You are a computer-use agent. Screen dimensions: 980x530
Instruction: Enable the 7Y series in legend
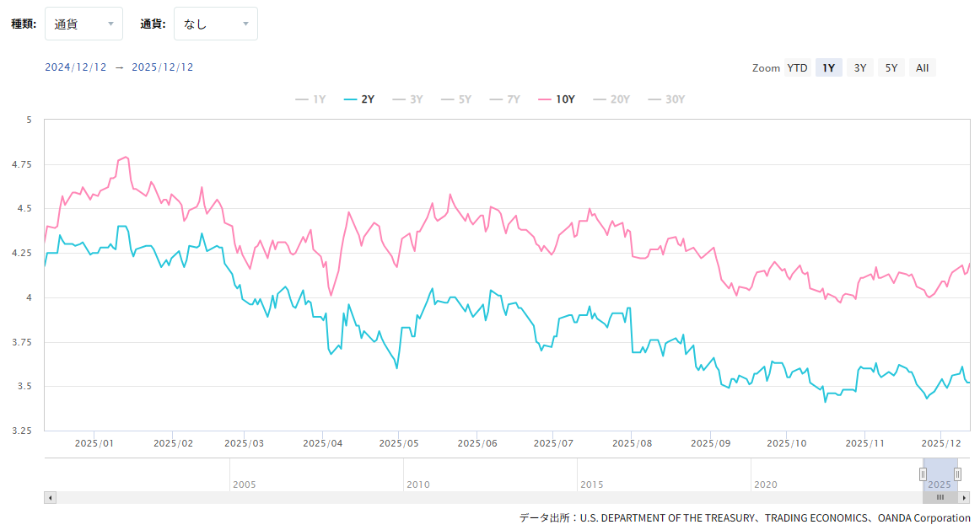(505, 99)
